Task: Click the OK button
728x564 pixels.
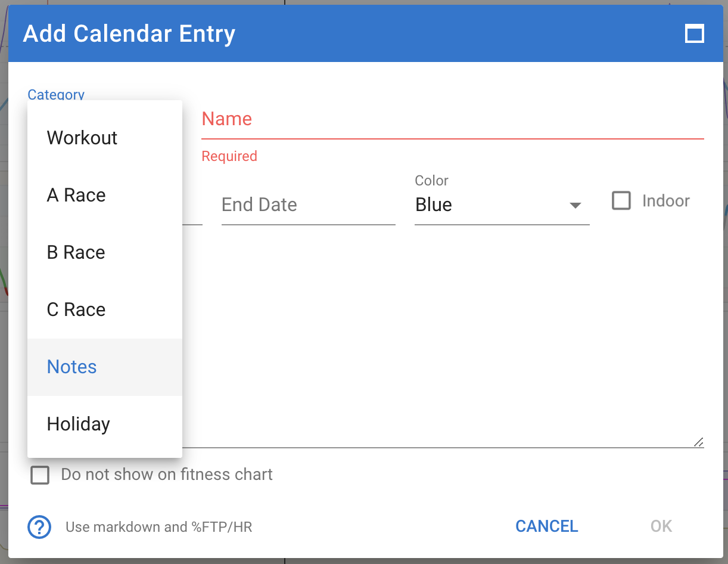Action: point(661,526)
